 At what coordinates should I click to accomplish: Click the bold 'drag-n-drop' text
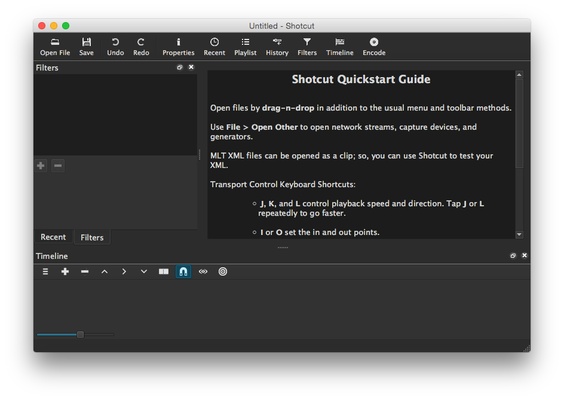click(x=288, y=108)
